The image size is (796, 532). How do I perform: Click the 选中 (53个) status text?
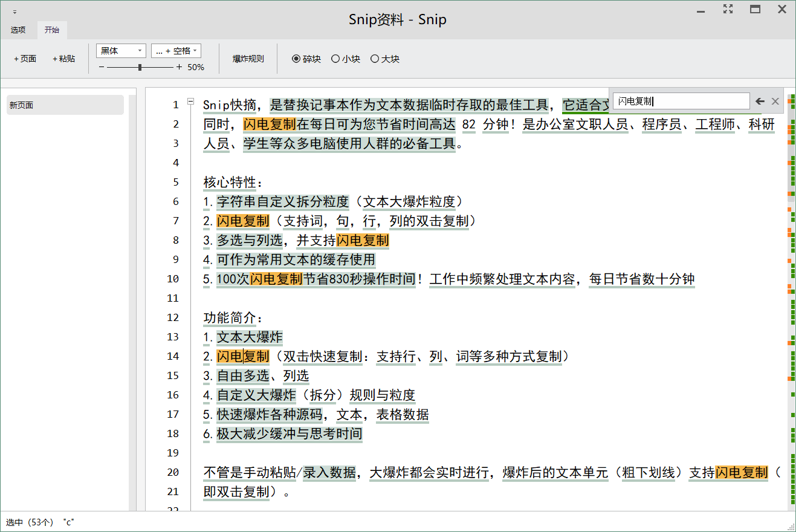pyautogui.click(x=30, y=522)
